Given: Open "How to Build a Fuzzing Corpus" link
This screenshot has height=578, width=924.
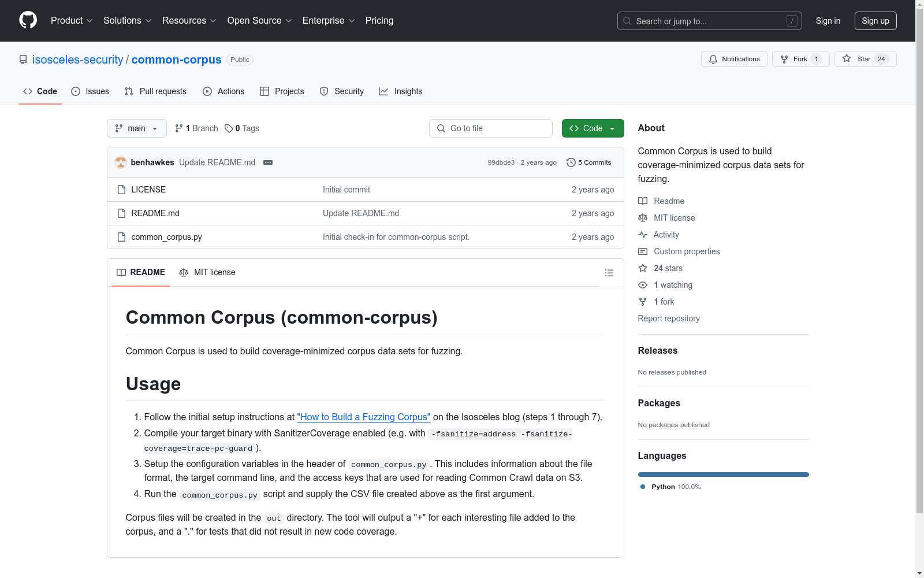Looking at the screenshot, I should coord(364,417).
